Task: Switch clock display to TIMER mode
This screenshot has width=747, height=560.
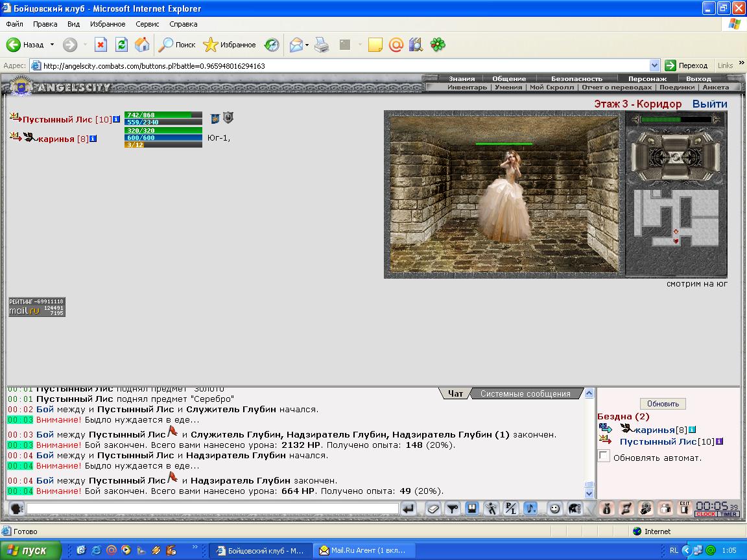Action: click(728, 514)
